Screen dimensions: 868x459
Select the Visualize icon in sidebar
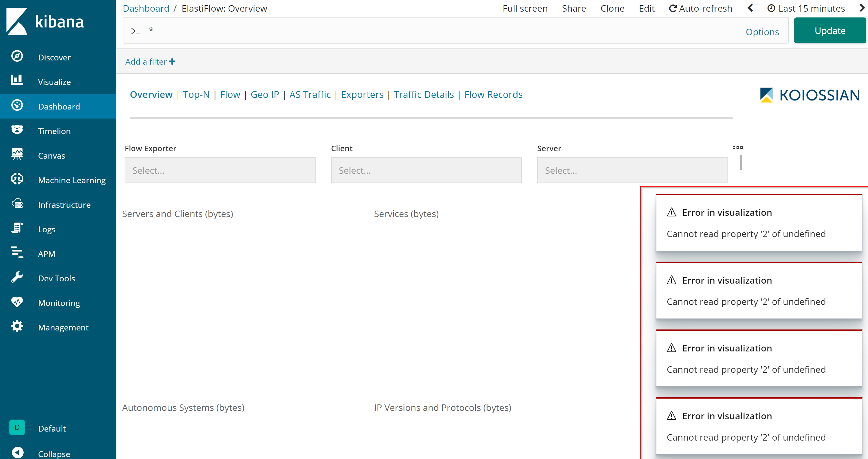click(x=17, y=81)
